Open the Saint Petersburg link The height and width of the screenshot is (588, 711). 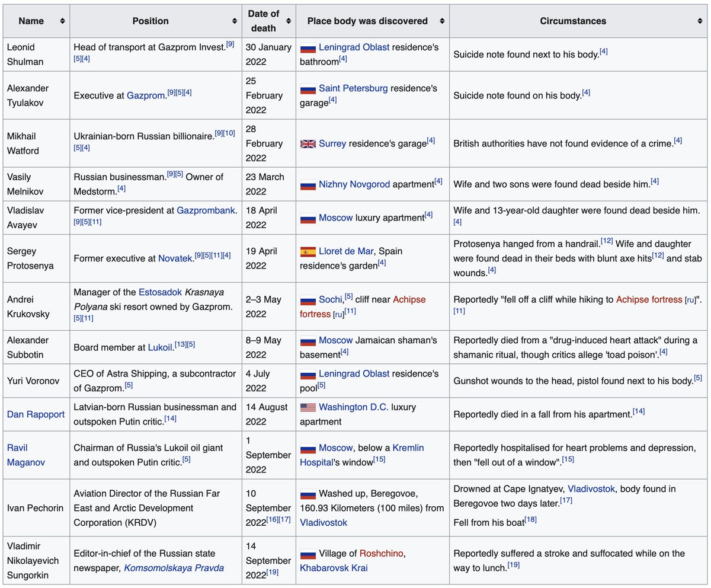(353, 88)
